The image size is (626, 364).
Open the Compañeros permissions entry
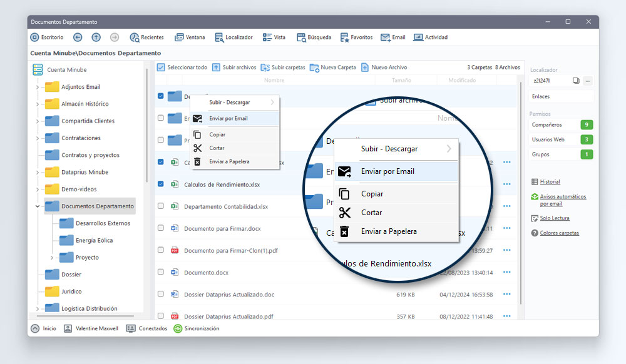click(x=561, y=125)
